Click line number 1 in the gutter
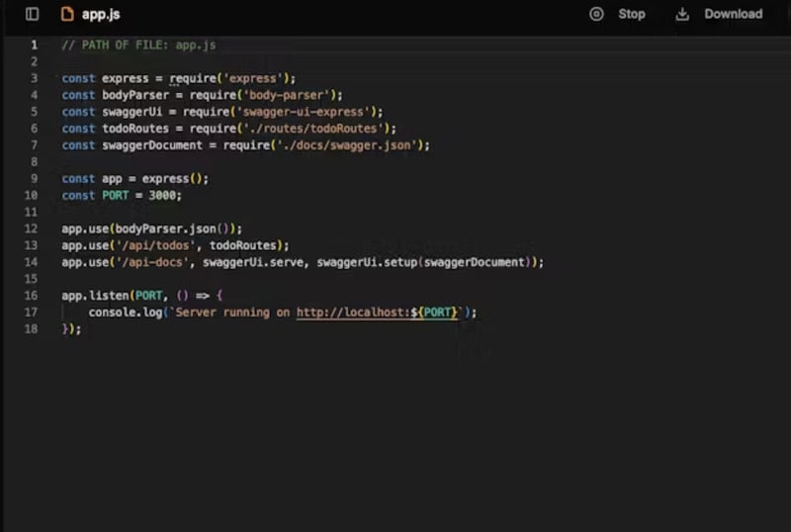Screen dimensions: 791x532 pyautogui.click(x=35, y=45)
